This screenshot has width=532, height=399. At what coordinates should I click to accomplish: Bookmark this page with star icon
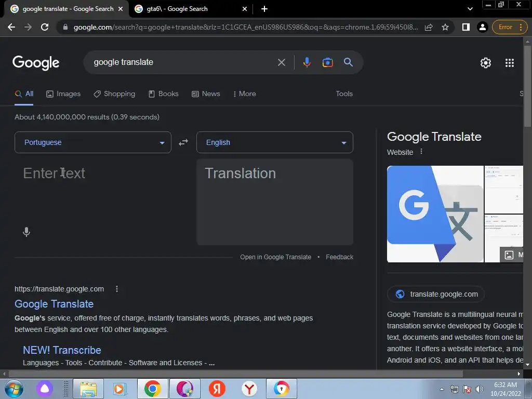[x=445, y=27]
